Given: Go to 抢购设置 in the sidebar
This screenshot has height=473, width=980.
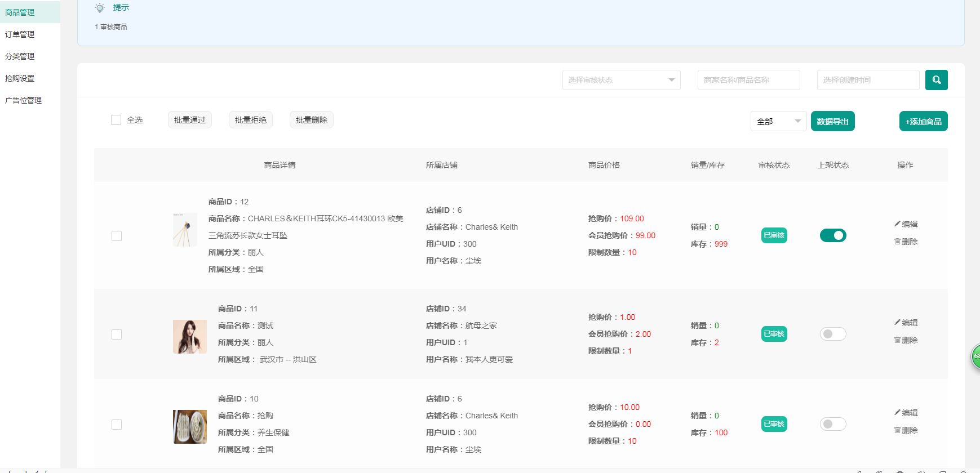Looking at the screenshot, I should tap(20, 78).
